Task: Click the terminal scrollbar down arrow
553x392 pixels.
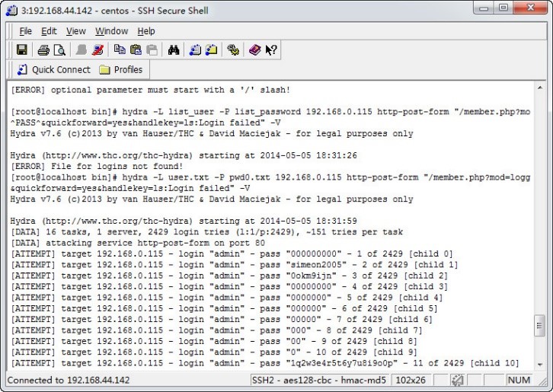Action: coord(540,364)
